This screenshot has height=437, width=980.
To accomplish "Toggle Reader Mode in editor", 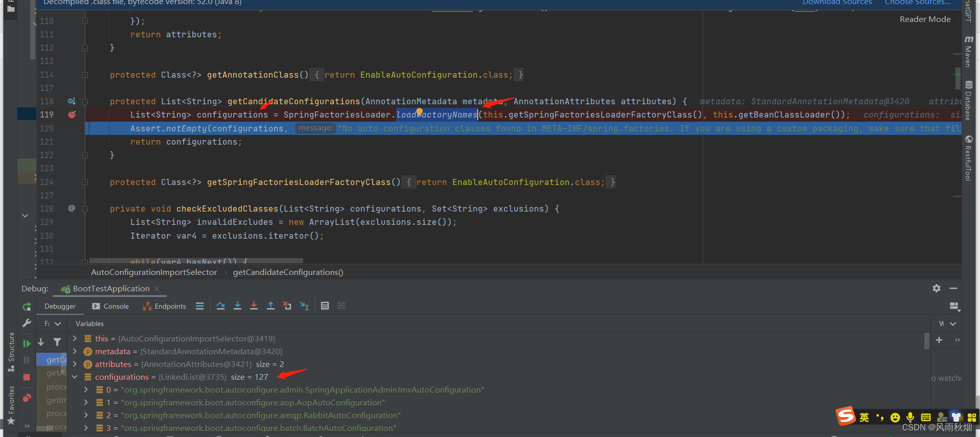I will pyautogui.click(x=925, y=19).
